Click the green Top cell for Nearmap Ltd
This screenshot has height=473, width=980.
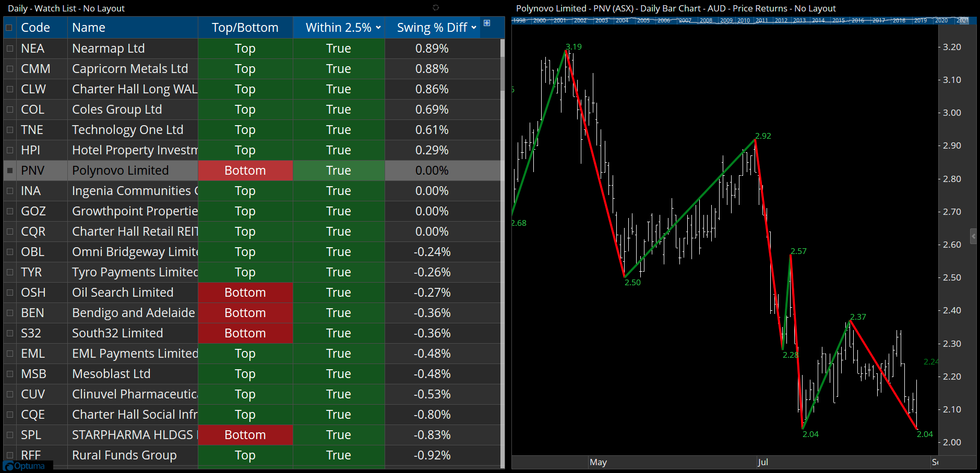[245, 48]
